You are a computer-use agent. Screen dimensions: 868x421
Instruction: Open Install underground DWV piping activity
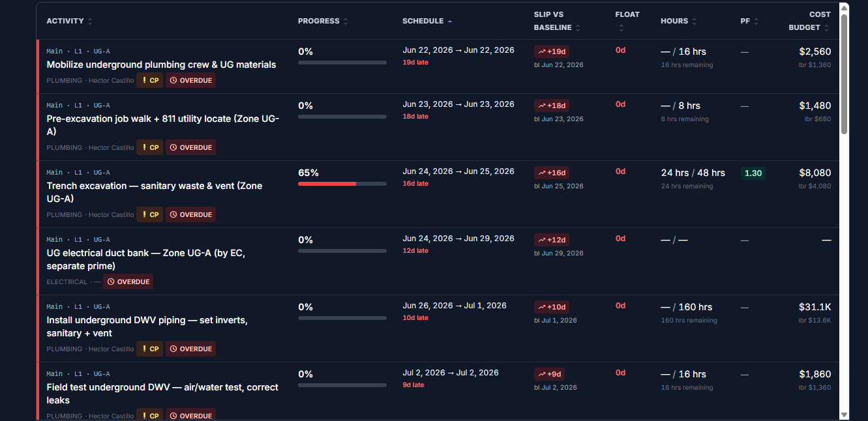pyautogui.click(x=147, y=327)
